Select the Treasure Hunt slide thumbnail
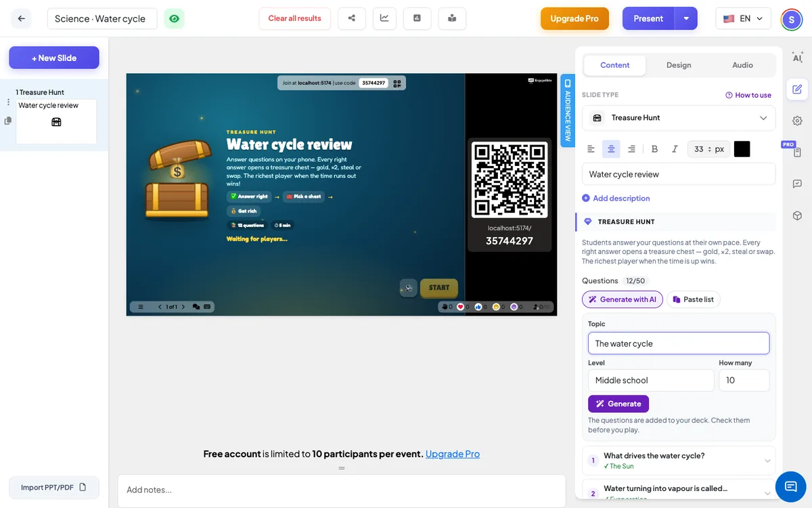This screenshot has height=508, width=812. tap(56, 121)
